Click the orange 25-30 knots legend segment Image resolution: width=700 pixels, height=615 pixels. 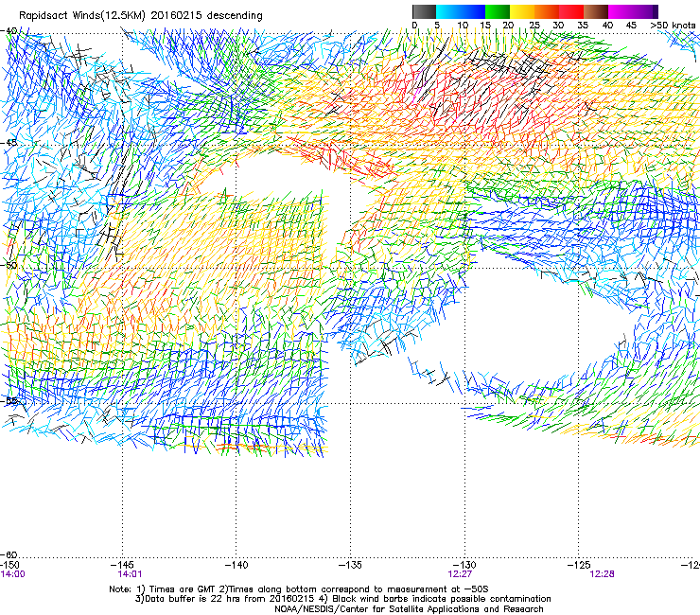[547, 11]
